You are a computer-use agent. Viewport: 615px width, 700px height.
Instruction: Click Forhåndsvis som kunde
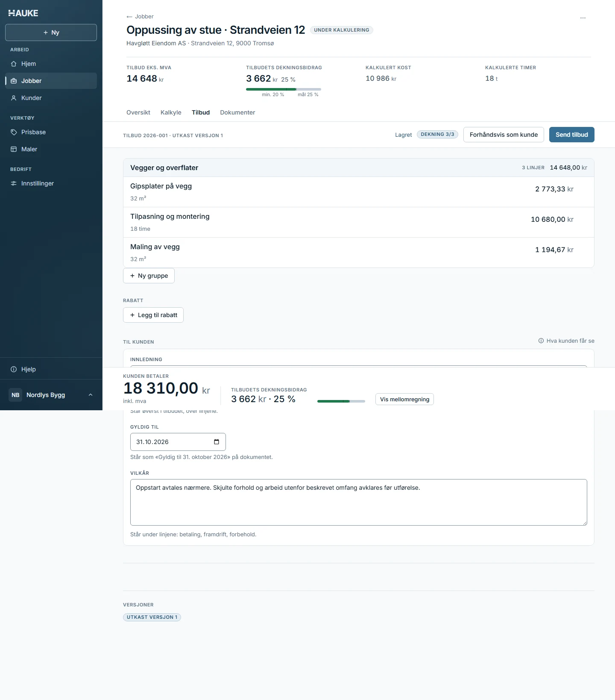click(x=504, y=135)
